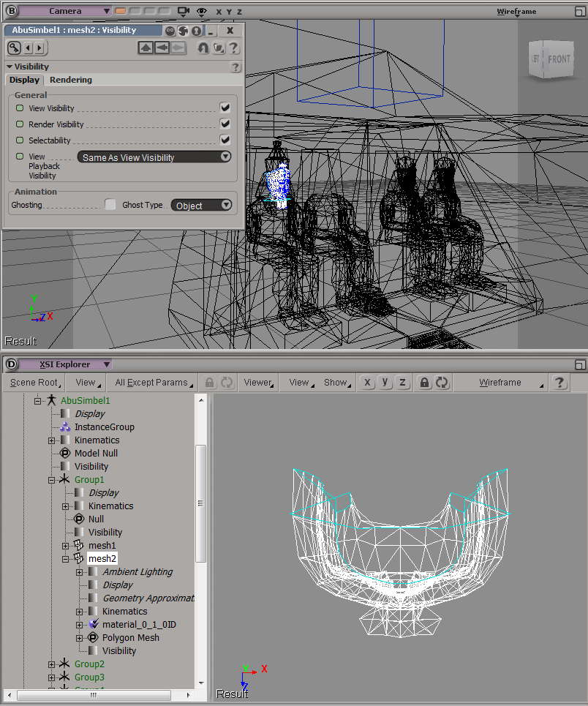Click the FRONT face of the view cube

(x=558, y=59)
